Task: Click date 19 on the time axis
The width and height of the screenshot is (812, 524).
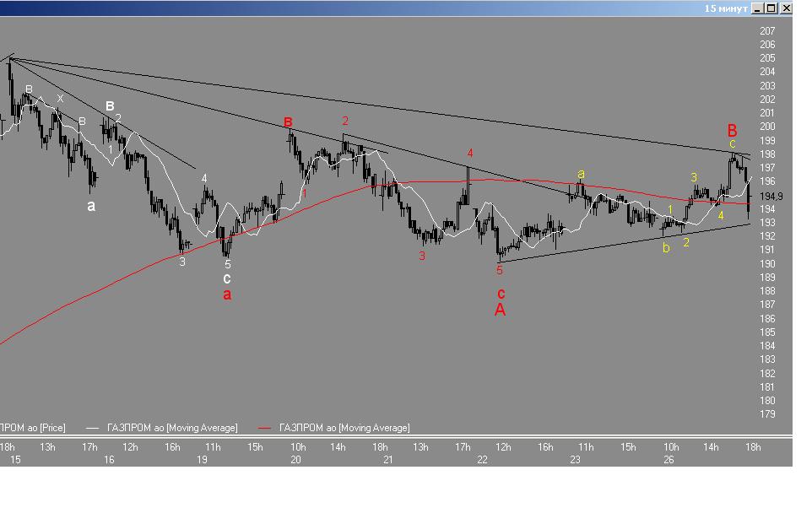Action: click(x=202, y=459)
